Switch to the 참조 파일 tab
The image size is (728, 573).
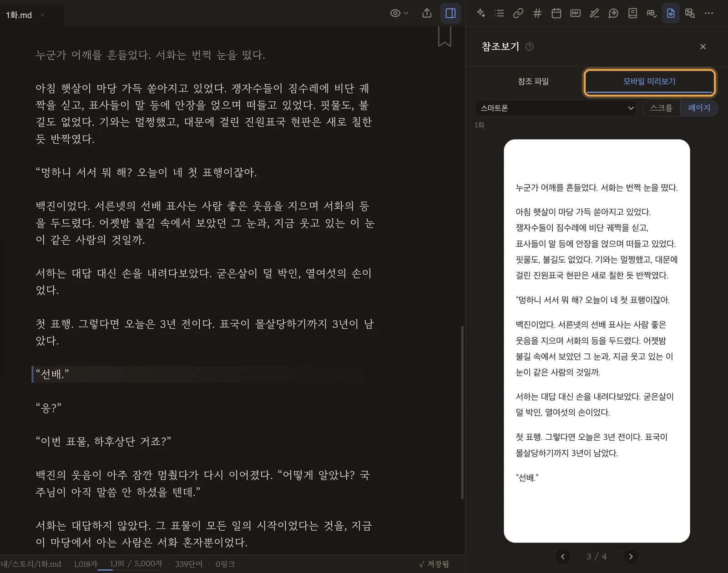coord(533,81)
